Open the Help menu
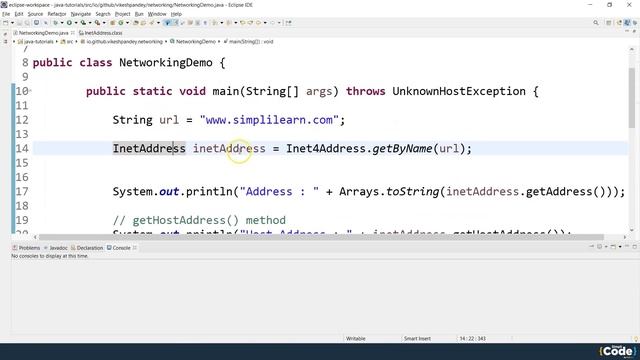 [x=176, y=14]
